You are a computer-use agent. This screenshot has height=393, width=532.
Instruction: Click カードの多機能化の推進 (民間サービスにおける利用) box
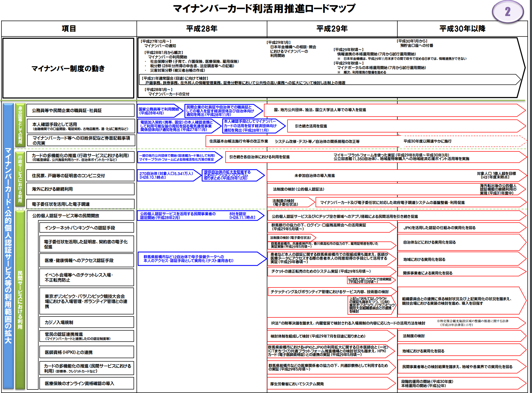click(87, 368)
